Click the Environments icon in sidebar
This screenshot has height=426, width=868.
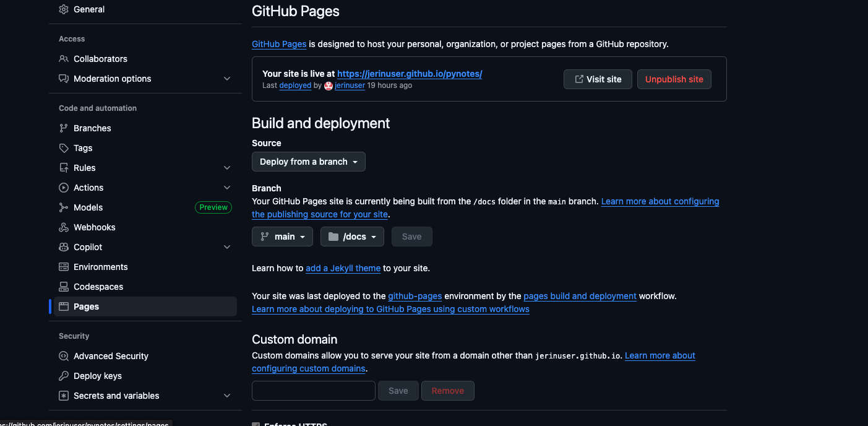[x=64, y=267]
